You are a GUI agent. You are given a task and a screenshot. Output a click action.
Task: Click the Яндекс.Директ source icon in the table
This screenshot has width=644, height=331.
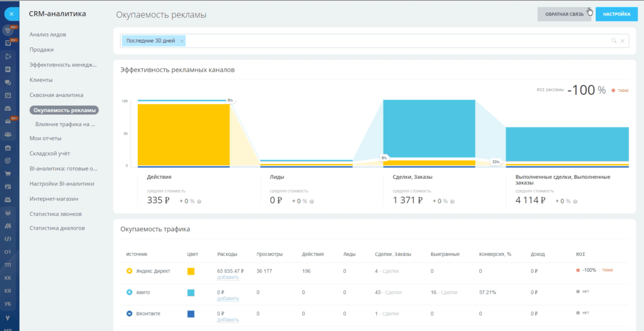(x=129, y=271)
